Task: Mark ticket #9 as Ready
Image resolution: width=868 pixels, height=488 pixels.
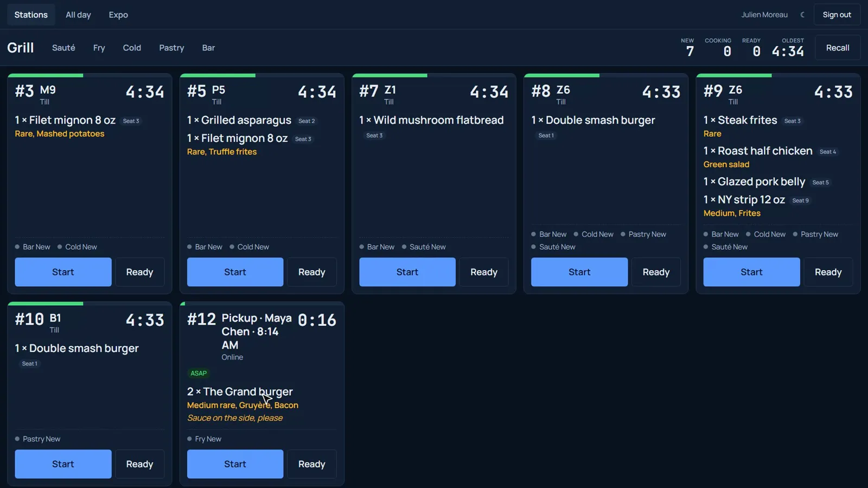Action: pos(828,272)
